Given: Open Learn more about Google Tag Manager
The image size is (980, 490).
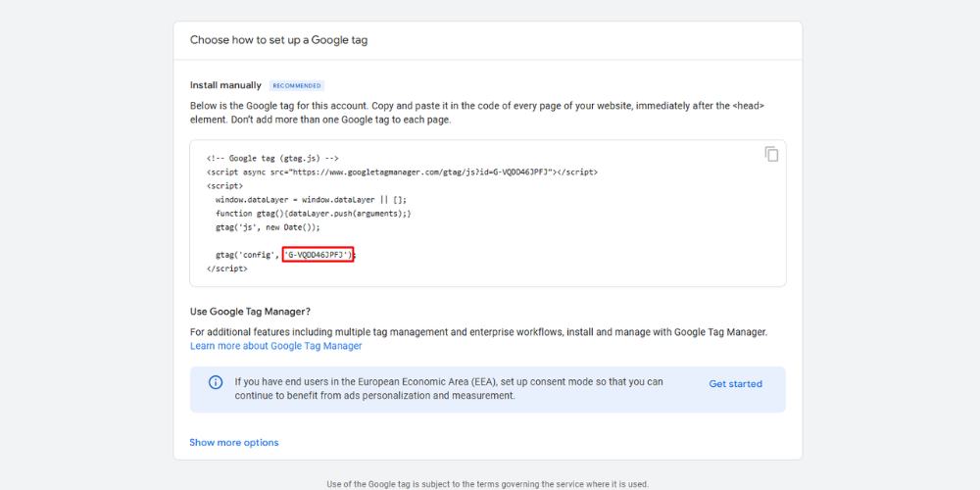Looking at the screenshot, I should pos(275,346).
